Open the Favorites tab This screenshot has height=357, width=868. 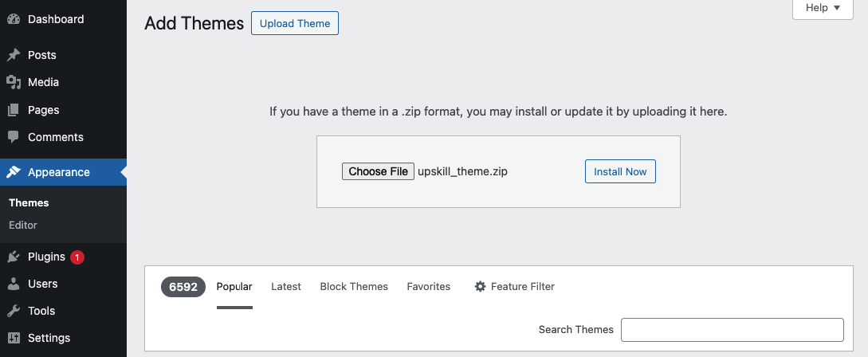pyautogui.click(x=429, y=287)
